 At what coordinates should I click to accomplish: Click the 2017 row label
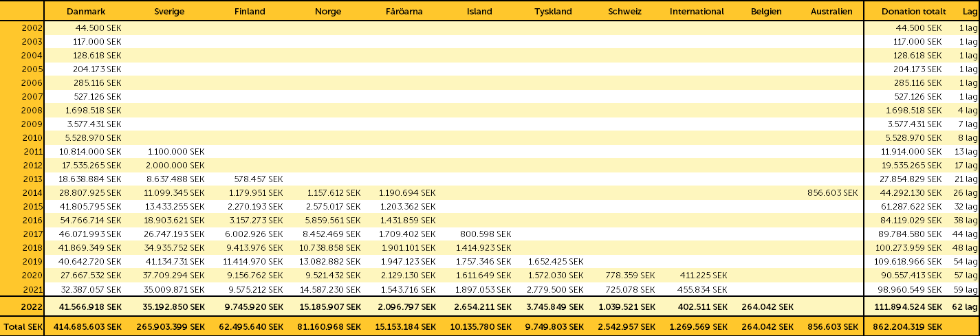(32, 234)
